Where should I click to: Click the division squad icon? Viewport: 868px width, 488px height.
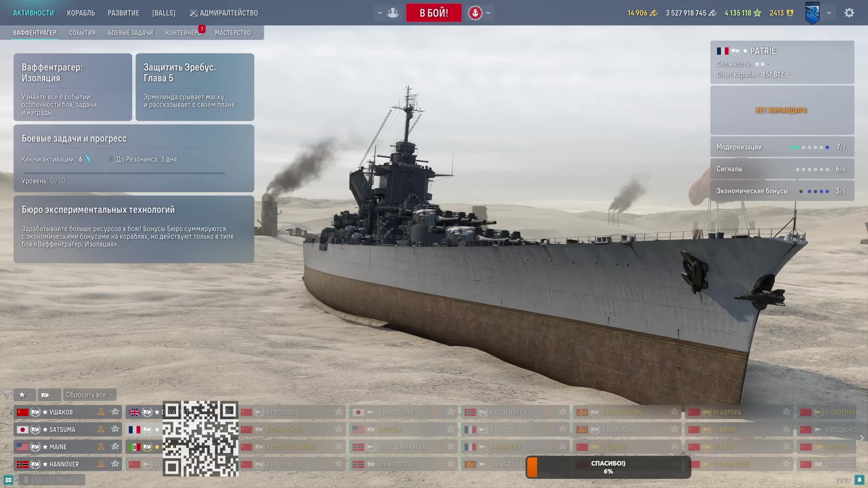(393, 13)
